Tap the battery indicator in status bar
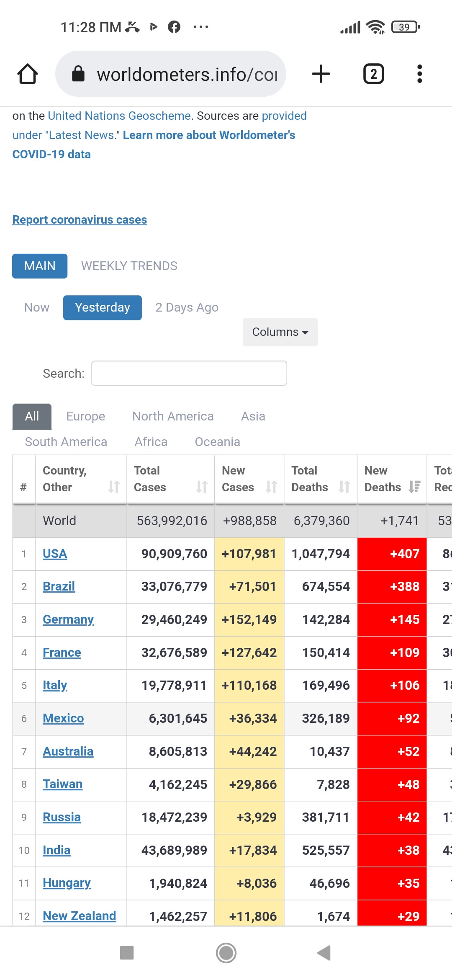Image resolution: width=452 pixels, height=980 pixels. (405, 27)
